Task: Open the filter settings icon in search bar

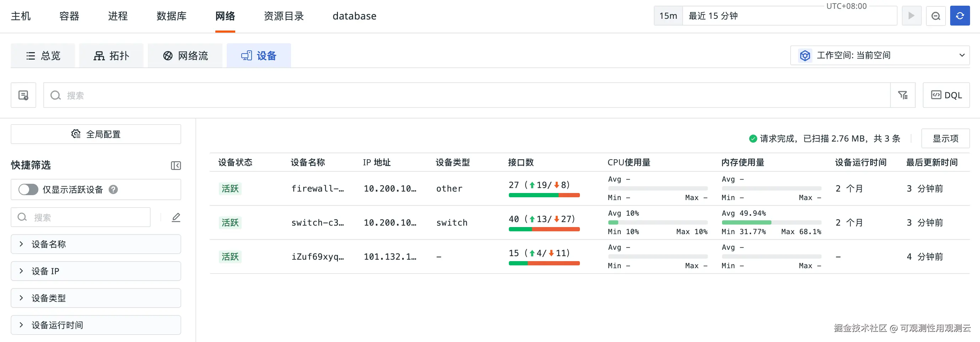Action: coord(903,95)
